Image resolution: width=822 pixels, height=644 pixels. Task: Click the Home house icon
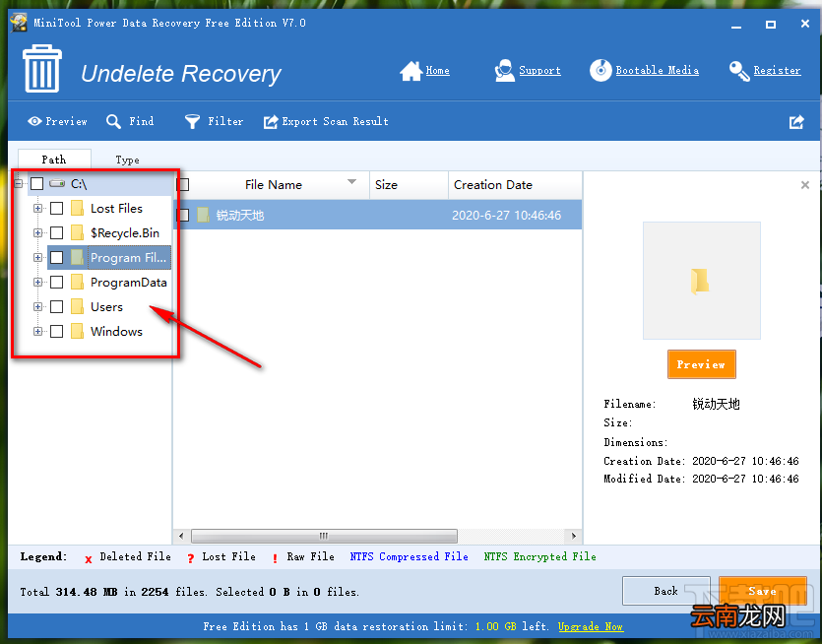click(x=411, y=71)
